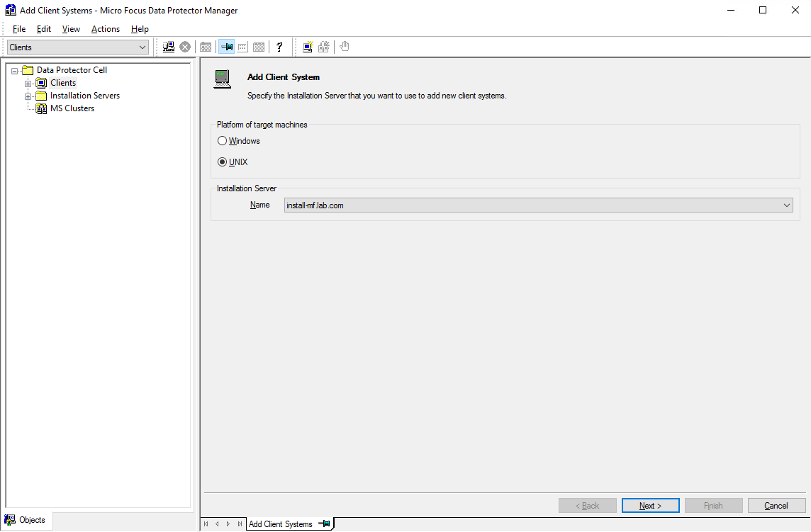Click the greyed grid table toolbar icon
The width and height of the screenshot is (811, 532).
point(242,47)
